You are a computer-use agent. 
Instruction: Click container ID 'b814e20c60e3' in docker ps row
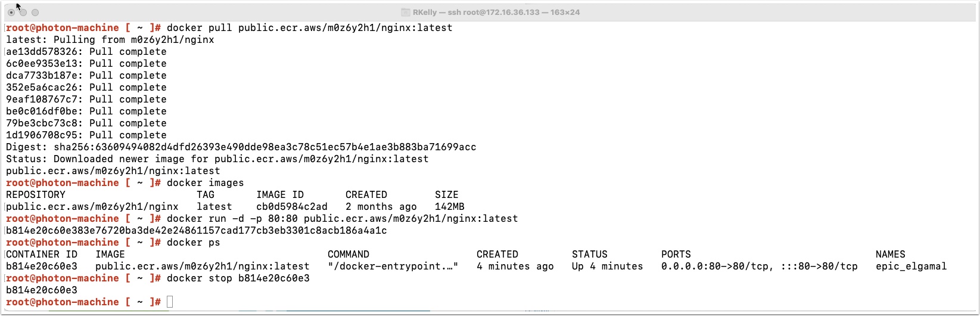point(42,267)
